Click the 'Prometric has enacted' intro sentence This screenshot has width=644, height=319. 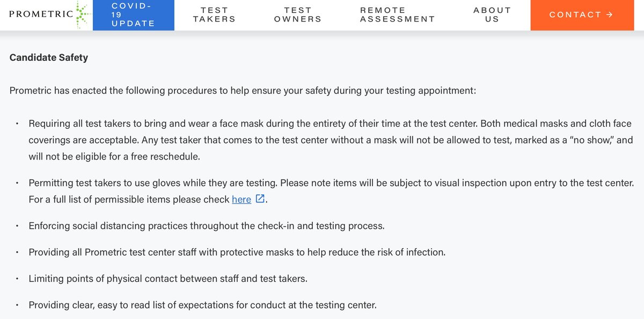point(243,90)
